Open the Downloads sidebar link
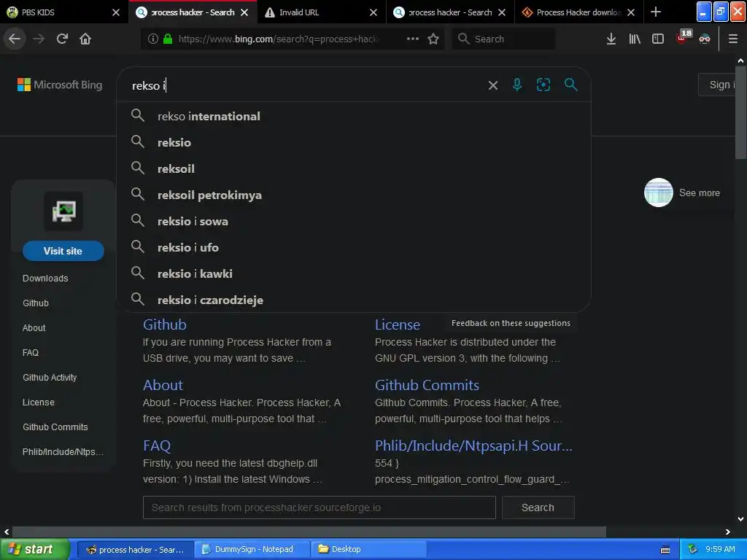This screenshot has height=560, width=747. point(45,278)
